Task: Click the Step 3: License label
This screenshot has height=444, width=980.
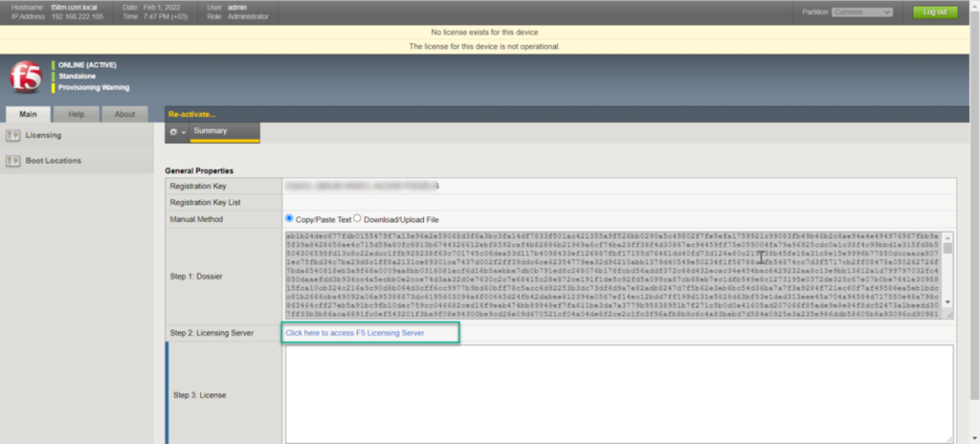Action: click(199, 395)
